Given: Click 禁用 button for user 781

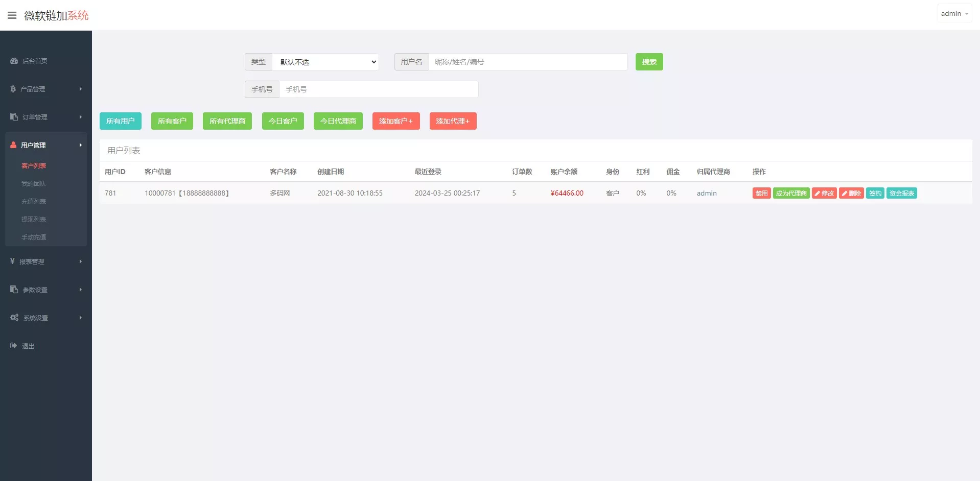Looking at the screenshot, I should click(761, 193).
